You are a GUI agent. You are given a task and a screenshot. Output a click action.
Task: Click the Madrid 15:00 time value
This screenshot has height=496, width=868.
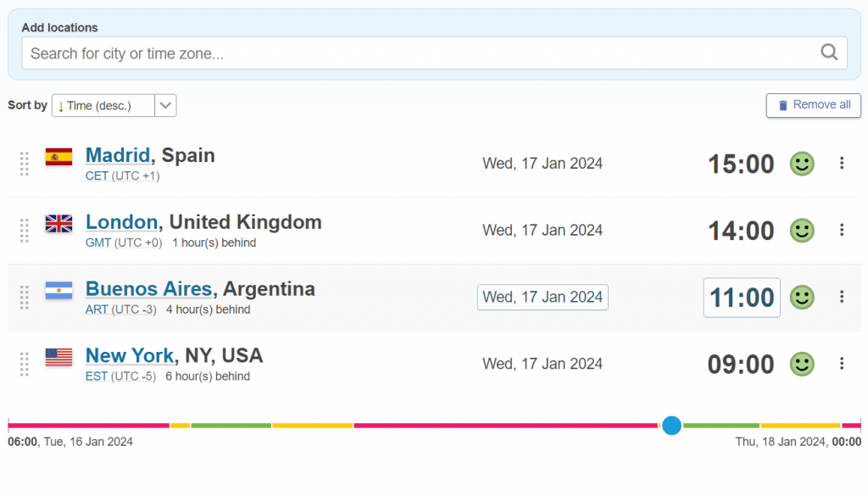tap(741, 164)
